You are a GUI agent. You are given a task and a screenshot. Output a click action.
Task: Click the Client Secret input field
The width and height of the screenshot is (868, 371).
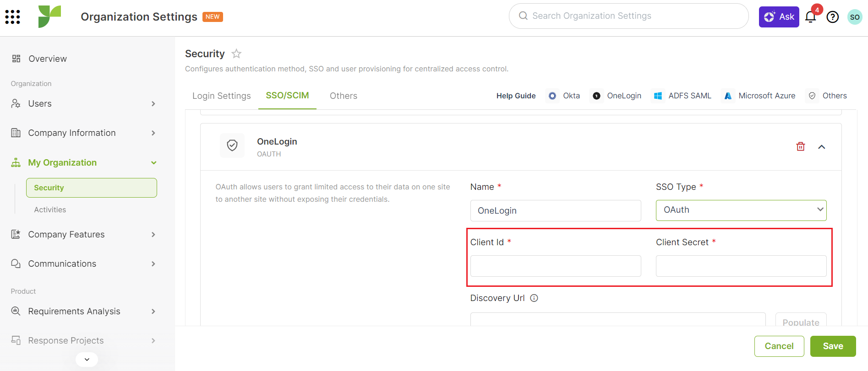pos(741,266)
